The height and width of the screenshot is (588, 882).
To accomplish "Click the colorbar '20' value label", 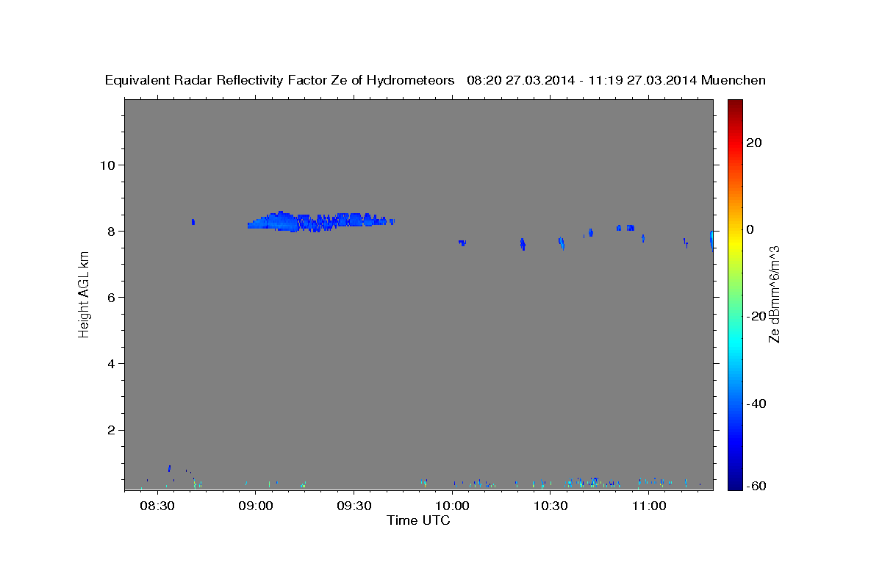I will [753, 143].
